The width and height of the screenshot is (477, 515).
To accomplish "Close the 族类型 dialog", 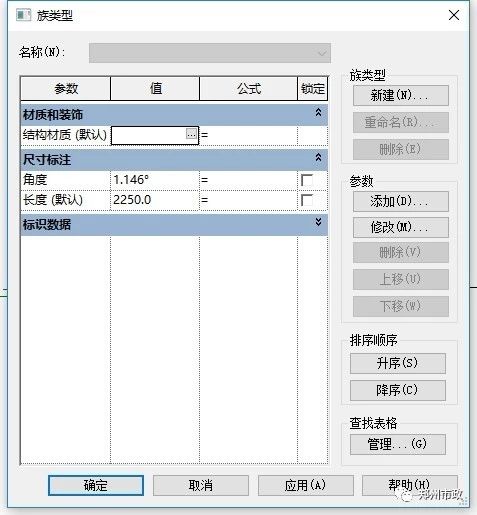I will coord(454,15).
